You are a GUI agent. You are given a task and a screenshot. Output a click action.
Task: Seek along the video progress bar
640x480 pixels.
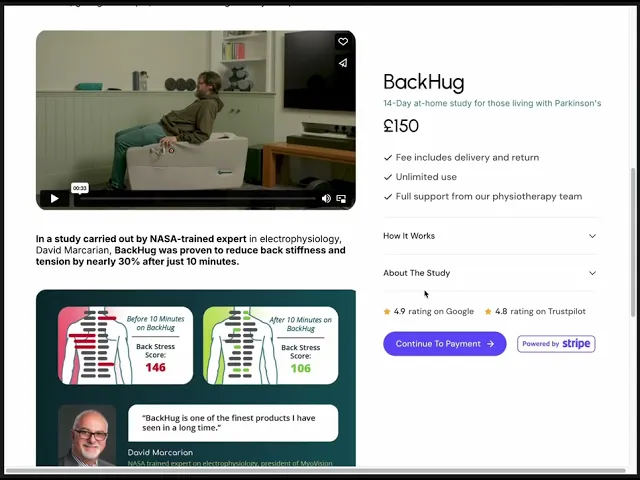point(197,199)
